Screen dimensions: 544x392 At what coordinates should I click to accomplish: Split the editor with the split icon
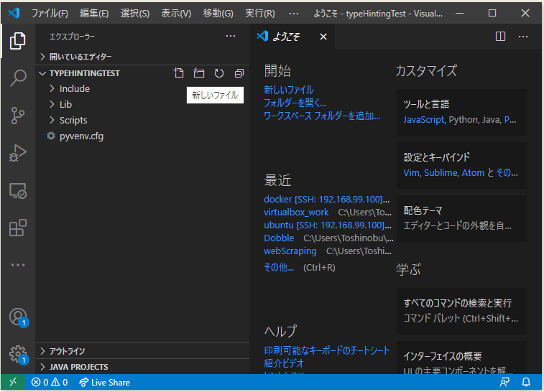click(500, 37)
